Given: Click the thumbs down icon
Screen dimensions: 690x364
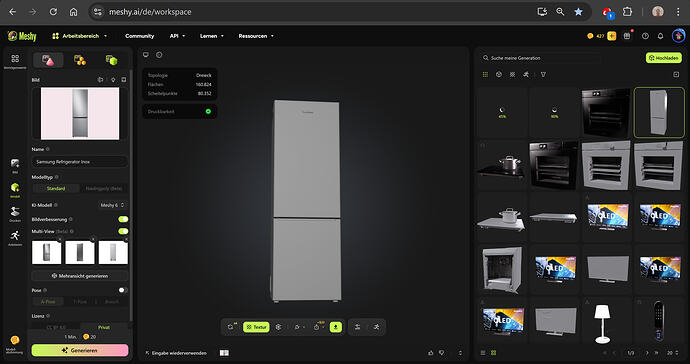Looking at the screenshot, I should (x=441, y=353).
